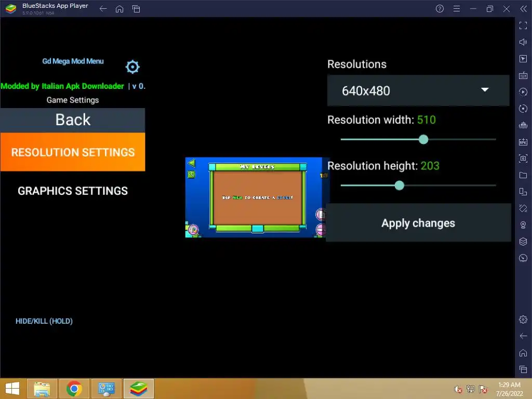Rotate the screen with the rotate icon

click(523, 208)
